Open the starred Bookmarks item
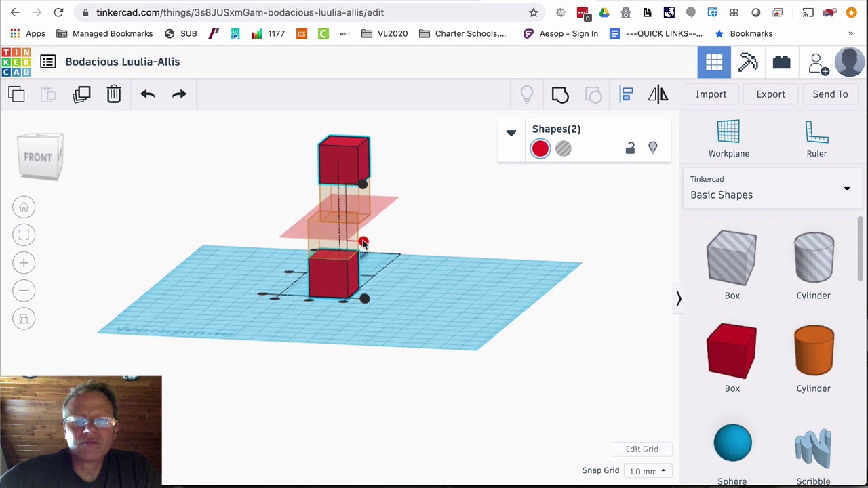 tap(744, 33)
